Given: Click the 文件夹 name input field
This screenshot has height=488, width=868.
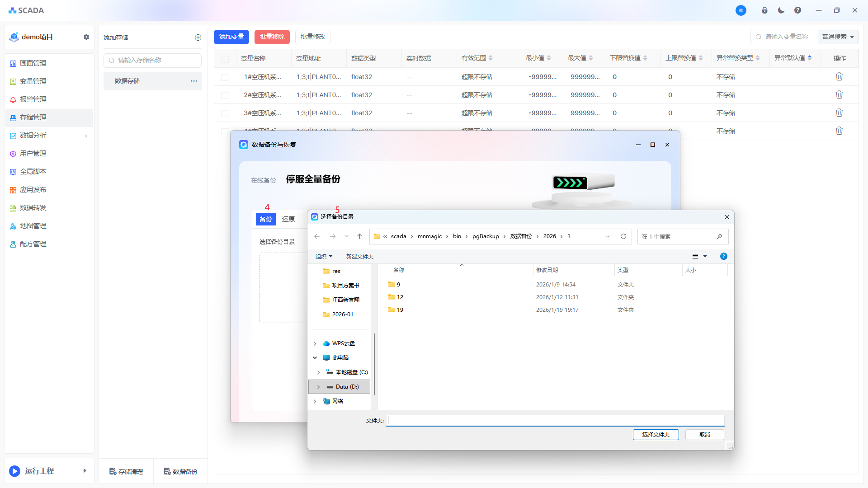Looking at the screenshot, I should (x=555, y=420).
